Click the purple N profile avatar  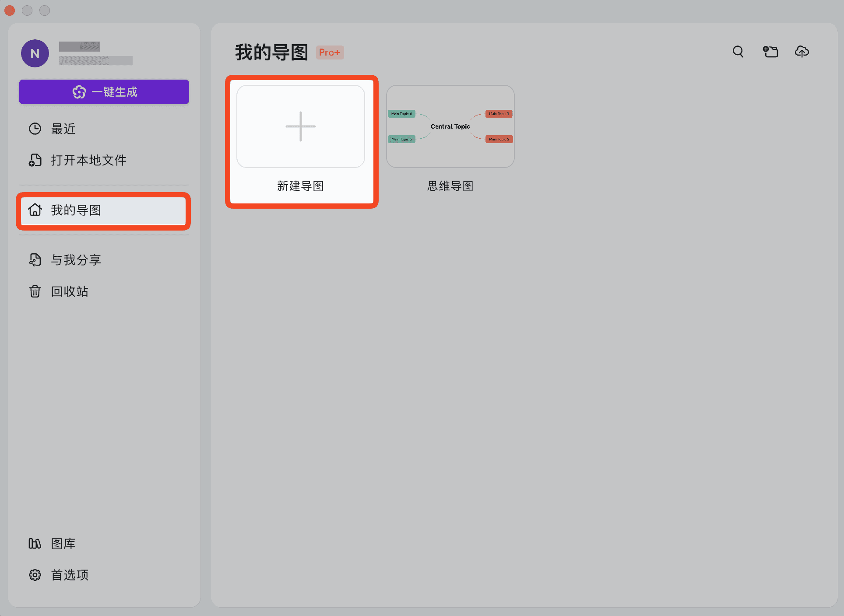(35, 53)
